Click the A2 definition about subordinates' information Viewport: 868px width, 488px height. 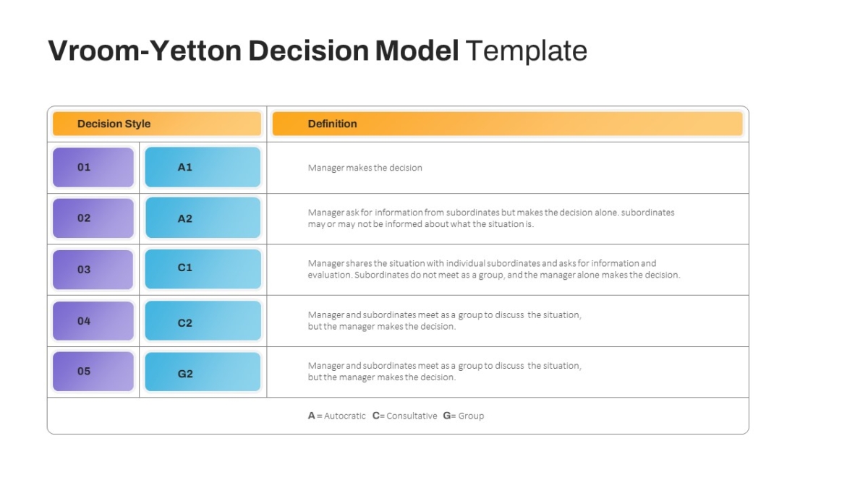491,218
